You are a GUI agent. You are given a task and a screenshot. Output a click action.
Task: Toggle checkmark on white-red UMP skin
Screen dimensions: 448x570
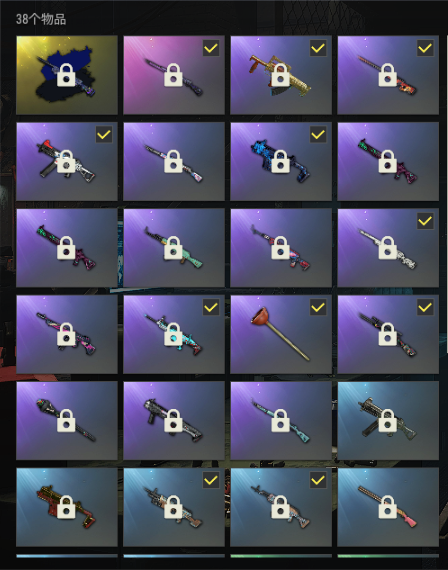104,135
